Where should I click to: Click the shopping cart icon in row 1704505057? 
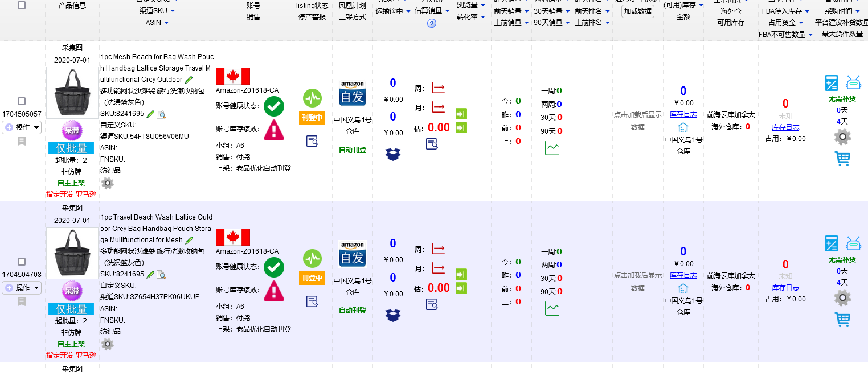tap(842, 158)
